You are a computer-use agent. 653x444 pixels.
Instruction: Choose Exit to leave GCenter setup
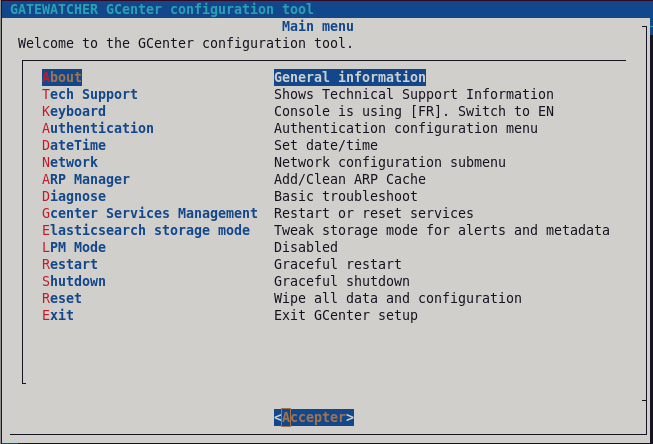coord(58,315)
